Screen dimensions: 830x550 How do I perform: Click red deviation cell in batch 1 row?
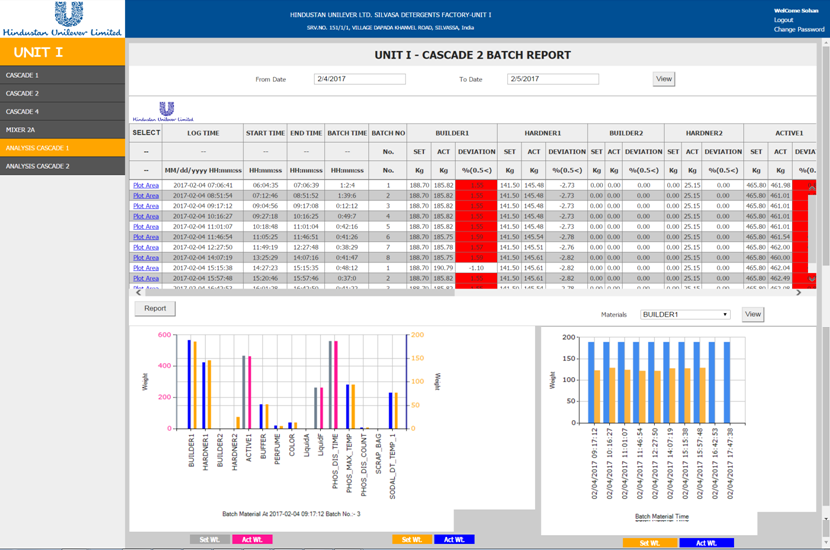pyautogui.click(x=476, y=185)
